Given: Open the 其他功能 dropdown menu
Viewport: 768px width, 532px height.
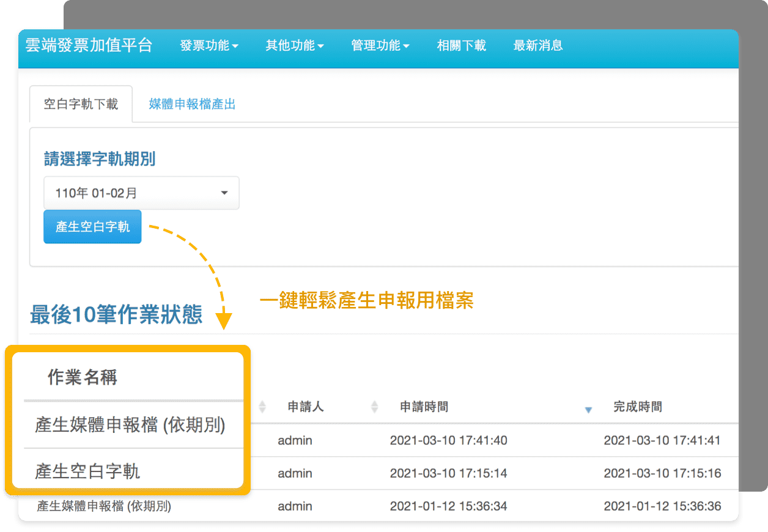Looking at the screenshot, I should pos(295,45).
